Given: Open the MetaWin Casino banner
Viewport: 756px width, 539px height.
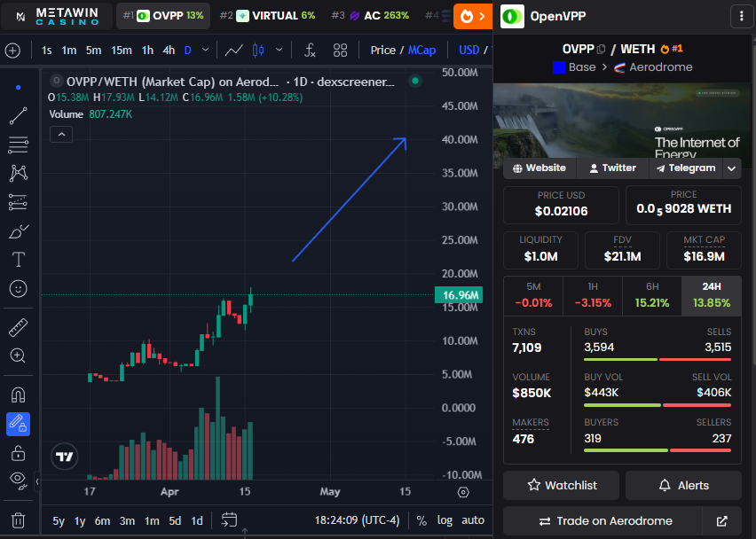Looking at the screenshot, I should click(x=58, y=16).
